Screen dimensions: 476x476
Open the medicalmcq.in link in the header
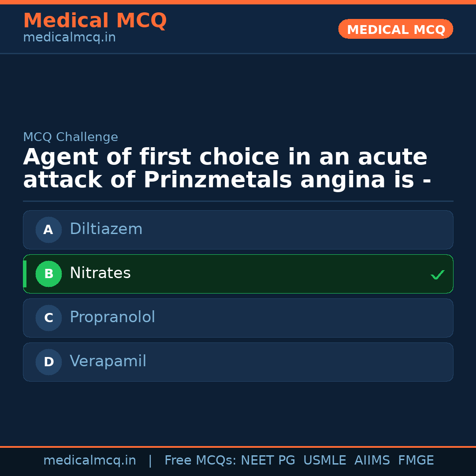(x=69, y=37)
